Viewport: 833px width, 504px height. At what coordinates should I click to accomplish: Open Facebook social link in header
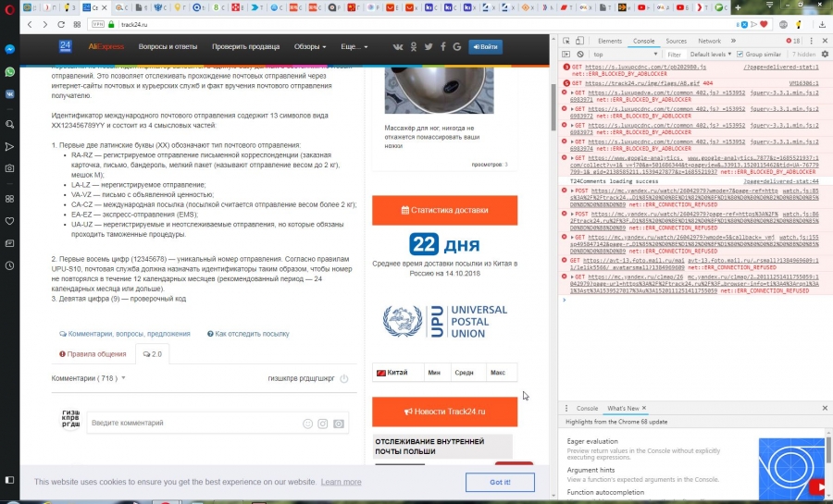(x=443, y=46)
